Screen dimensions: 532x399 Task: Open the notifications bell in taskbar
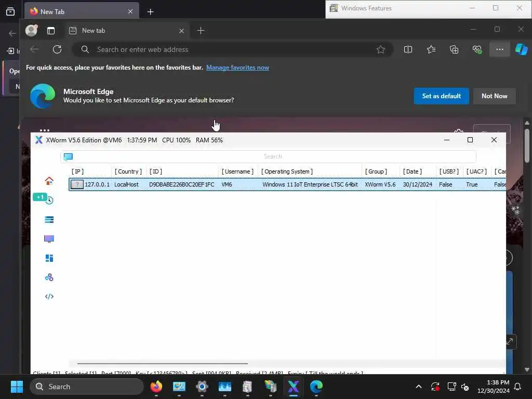(x=518, y=387)
